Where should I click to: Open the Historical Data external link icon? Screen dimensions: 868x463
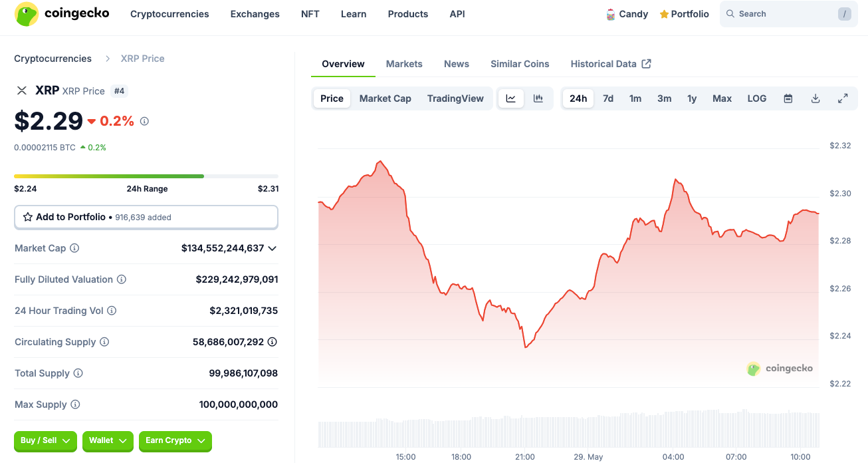click(x=646, y=64)
